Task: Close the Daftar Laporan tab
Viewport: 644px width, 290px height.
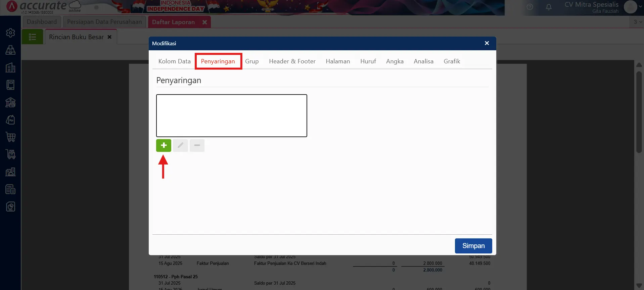Action: coord(204,22)
